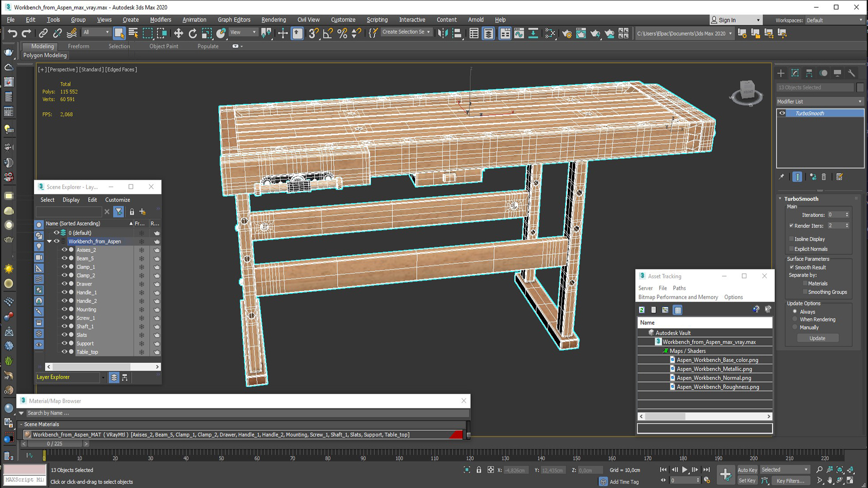Open the Hierarchy panel tab
Screen dimensions: 868x488
coord(809,73)
